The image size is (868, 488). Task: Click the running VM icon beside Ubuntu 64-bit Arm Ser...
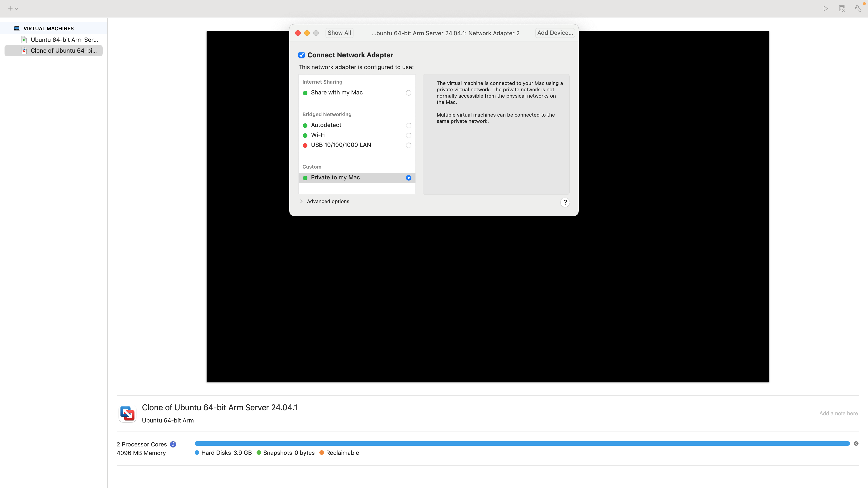click(24, 40)
